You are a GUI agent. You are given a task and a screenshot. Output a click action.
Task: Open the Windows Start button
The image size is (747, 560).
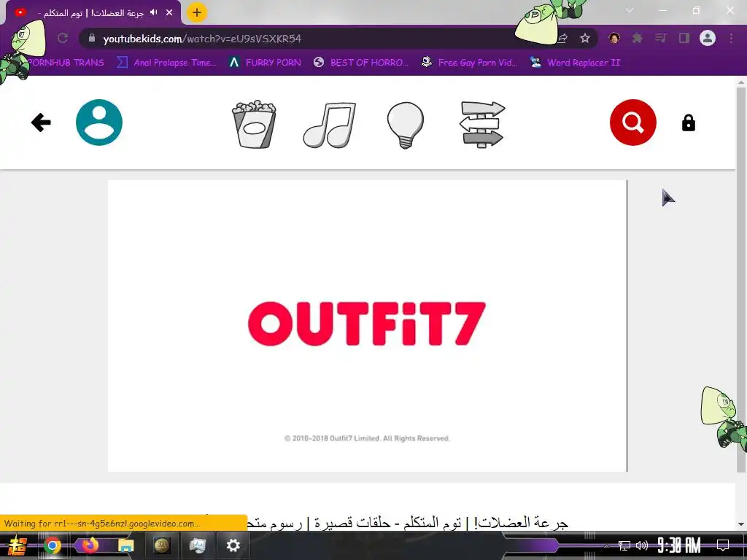[17, 545]
